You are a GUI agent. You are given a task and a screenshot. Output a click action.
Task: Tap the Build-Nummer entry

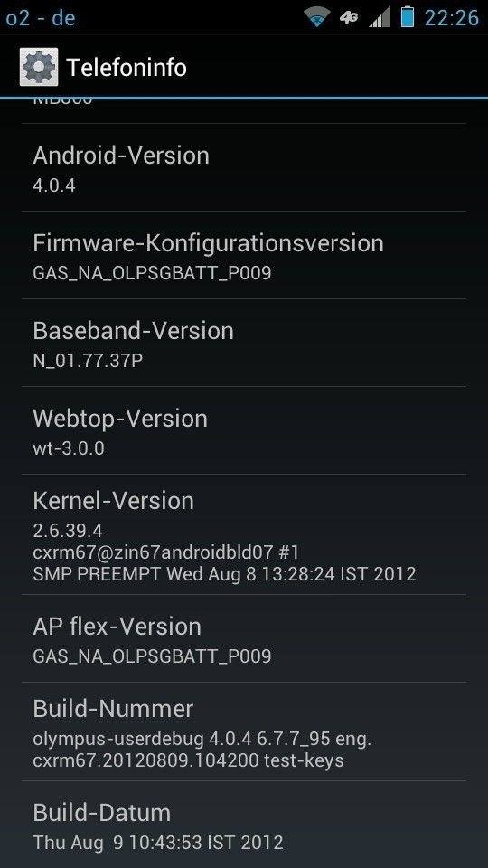click(x=244, y=731)
